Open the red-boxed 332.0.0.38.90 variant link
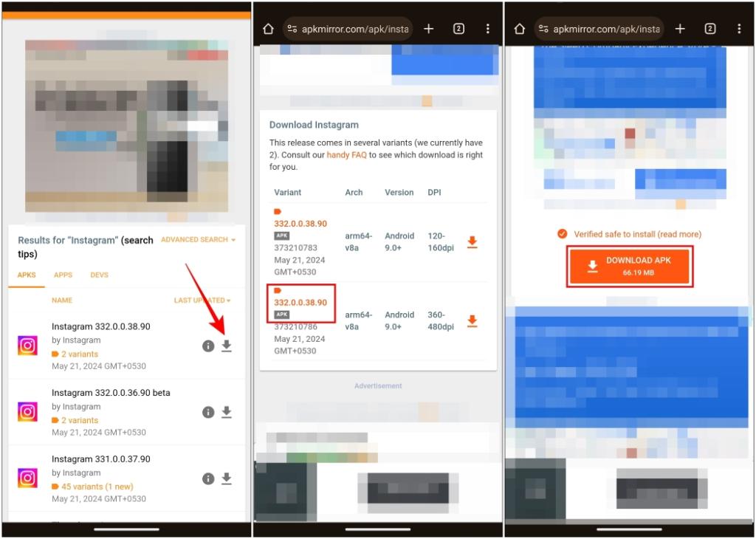This screenshot has height=539, width=756. pos(300,303)
